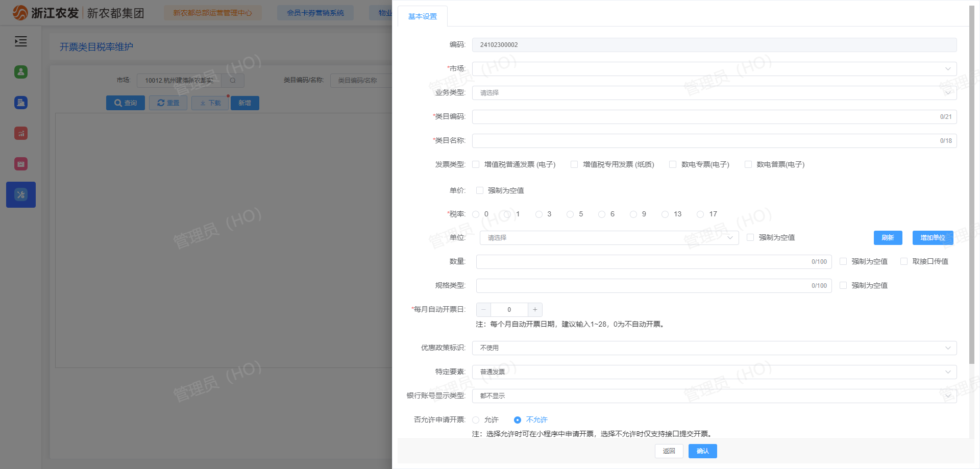Click the magnifier icon in market search field
This screenshot has width=980, height=469.
pos(233,81)
